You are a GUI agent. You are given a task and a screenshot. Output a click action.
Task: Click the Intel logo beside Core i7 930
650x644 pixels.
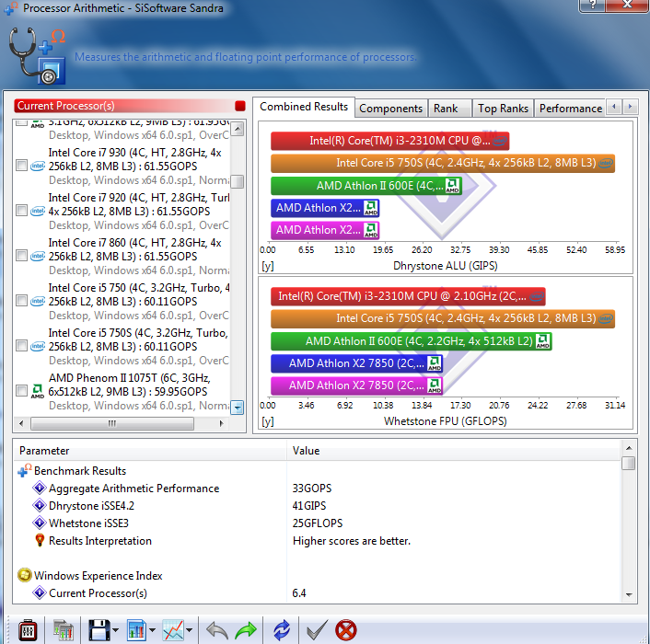pyautogui.click(x=38, y=167)
